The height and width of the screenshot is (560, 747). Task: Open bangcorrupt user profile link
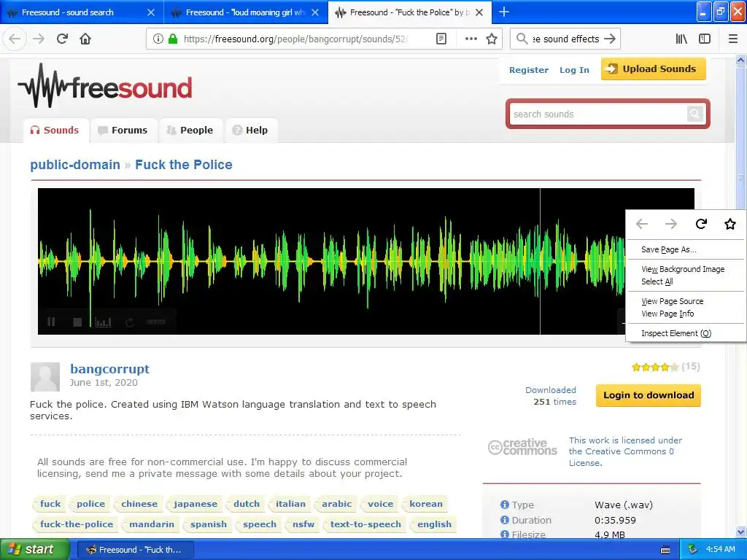click(109, 369)
